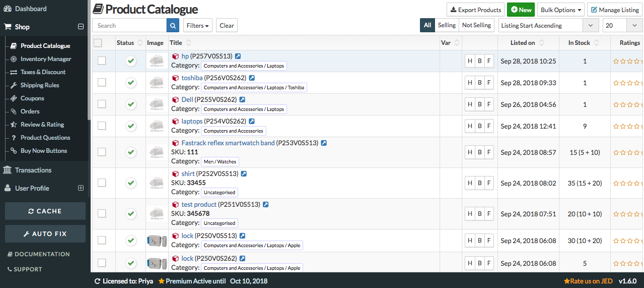Click the green status check for shirt
Image resolution: width=644 pixels, height=288 pixels.
click(131, 183)
